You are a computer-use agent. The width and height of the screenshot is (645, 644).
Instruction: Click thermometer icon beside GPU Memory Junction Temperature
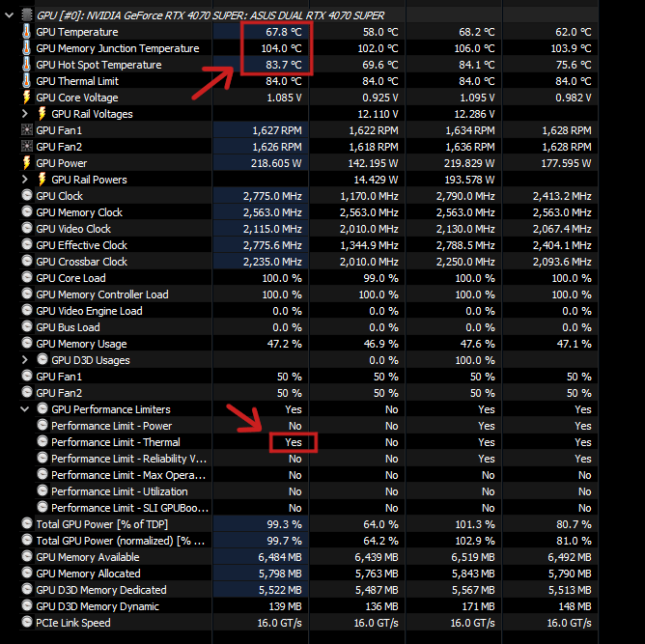[27, 48]
